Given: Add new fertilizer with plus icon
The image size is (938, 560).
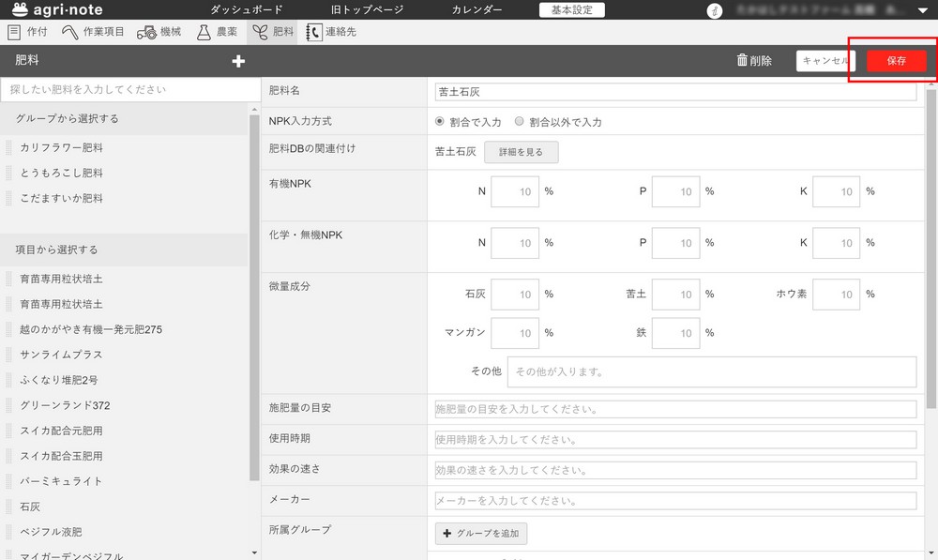Looking at the screenshot, I should [238, 61].
